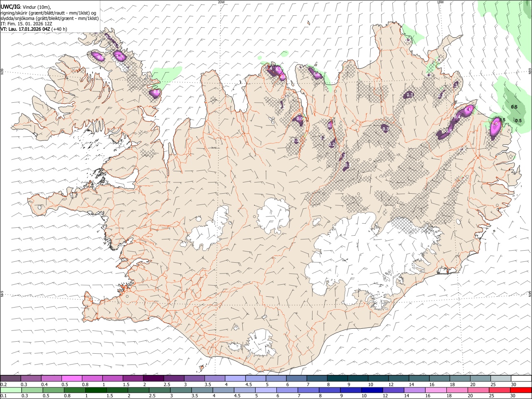Click the 'VT: Lau. 17.01.2026 04Z (+40 h)' line
The width and height of the screenshot is (532, 399).
pyautogui.click(x=34, y=29)
